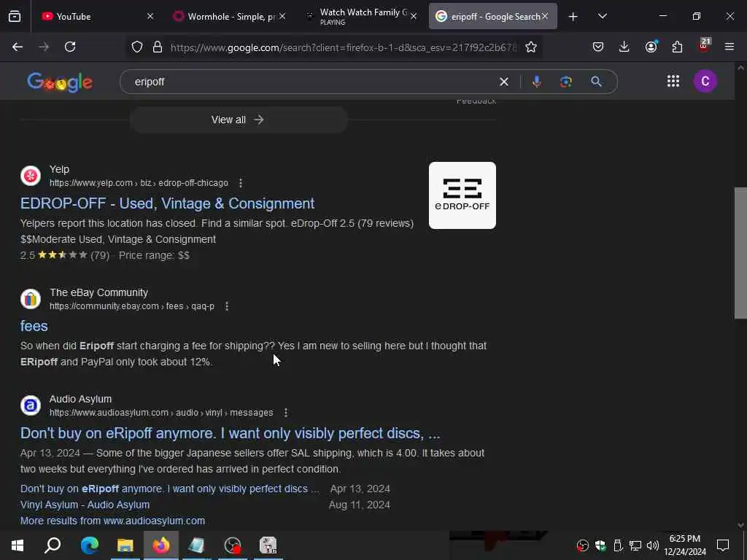This screenshot has height=560, width=747.
Task: Save page to Pocket
Action: (x=598, y=47)
